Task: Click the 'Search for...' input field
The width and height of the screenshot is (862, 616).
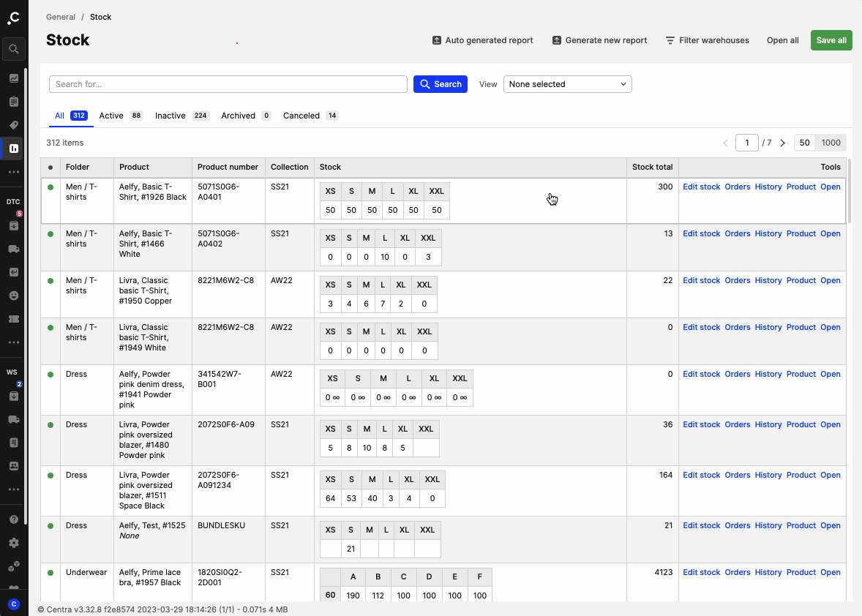Action: click(228, 84)
